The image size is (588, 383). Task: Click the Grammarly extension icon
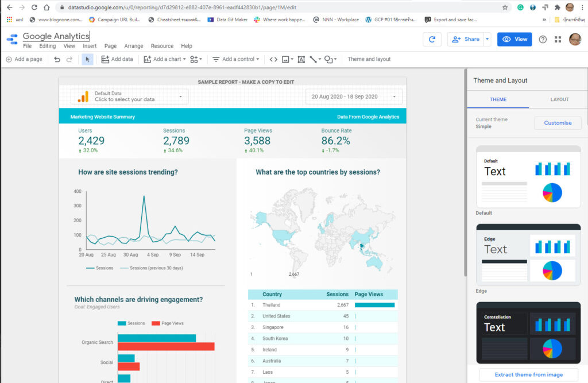click(520, 7)
